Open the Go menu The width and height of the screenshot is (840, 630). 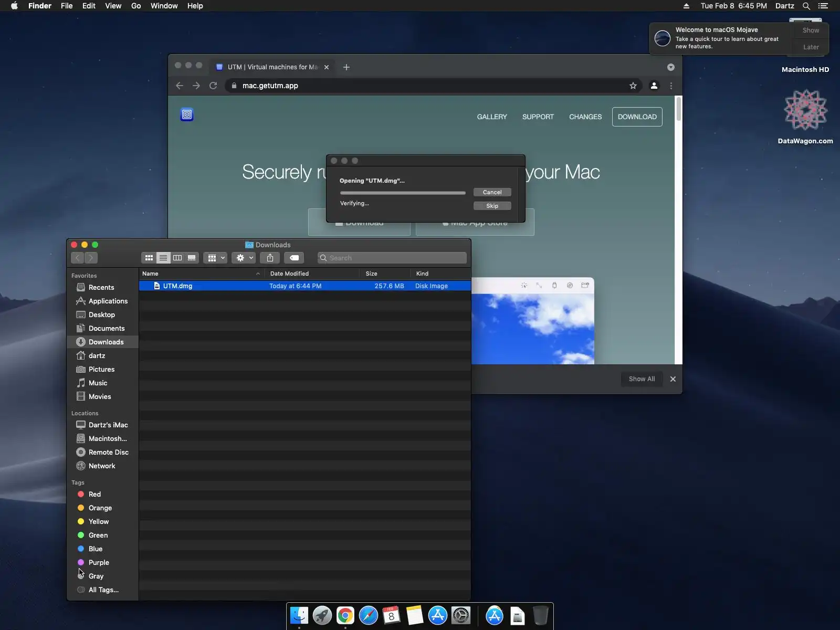[136, 6]
